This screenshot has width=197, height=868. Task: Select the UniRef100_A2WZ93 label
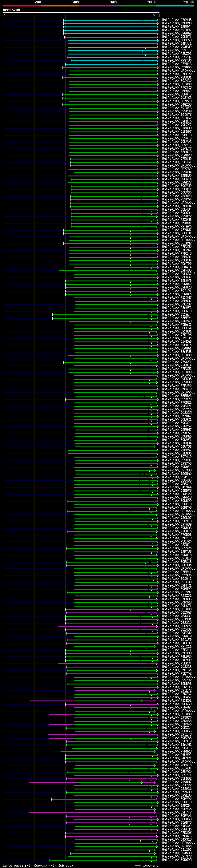(177, 54)
